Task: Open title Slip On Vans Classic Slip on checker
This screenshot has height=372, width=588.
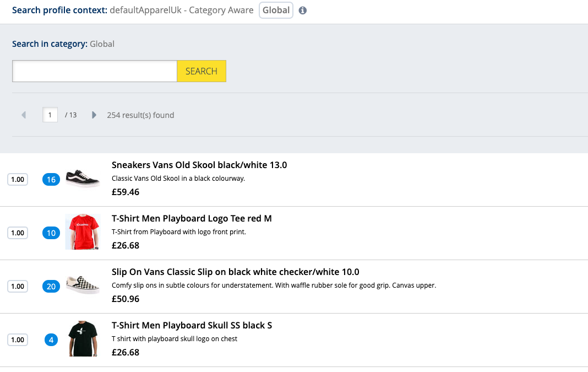Action: pyautogui.click(x=236, y=272)
